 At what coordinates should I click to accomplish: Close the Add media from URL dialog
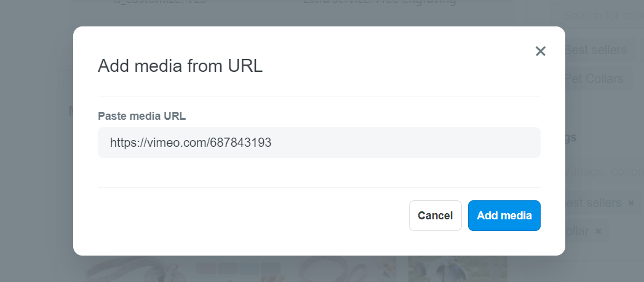coord(541,52)
